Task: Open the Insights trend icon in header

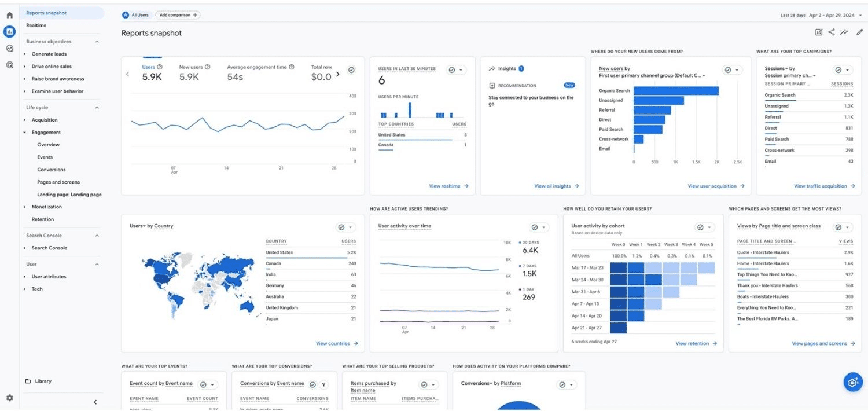Action: pos(844,32)
